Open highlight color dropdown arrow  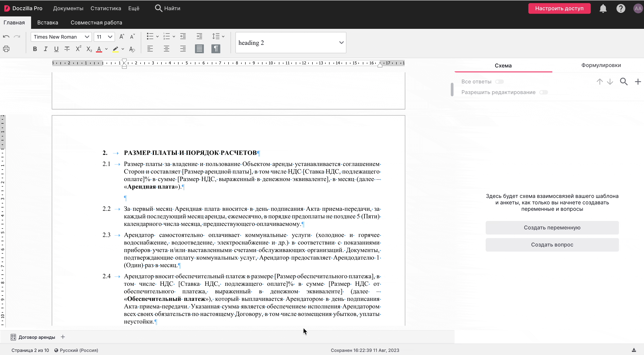pyautogui.click(x=123, y=49)
